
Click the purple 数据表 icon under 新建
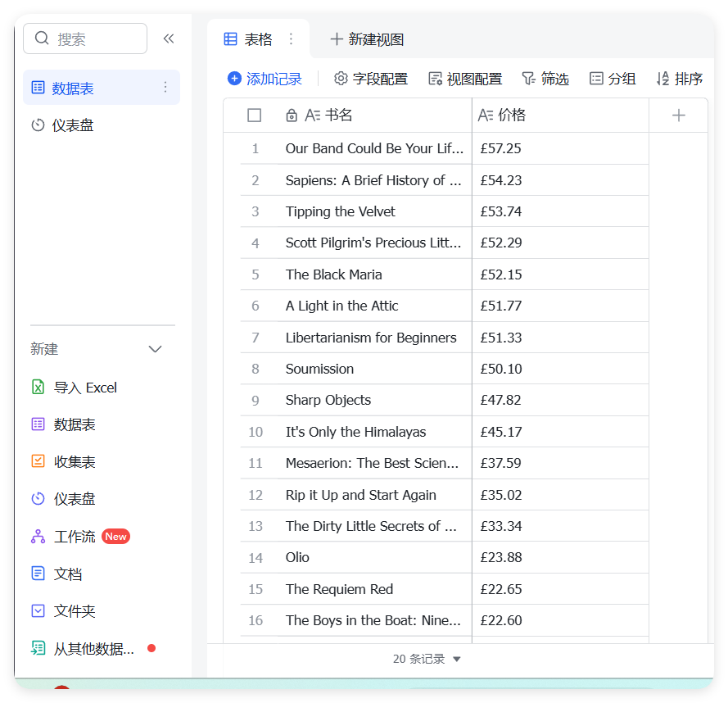coord(38,424)
